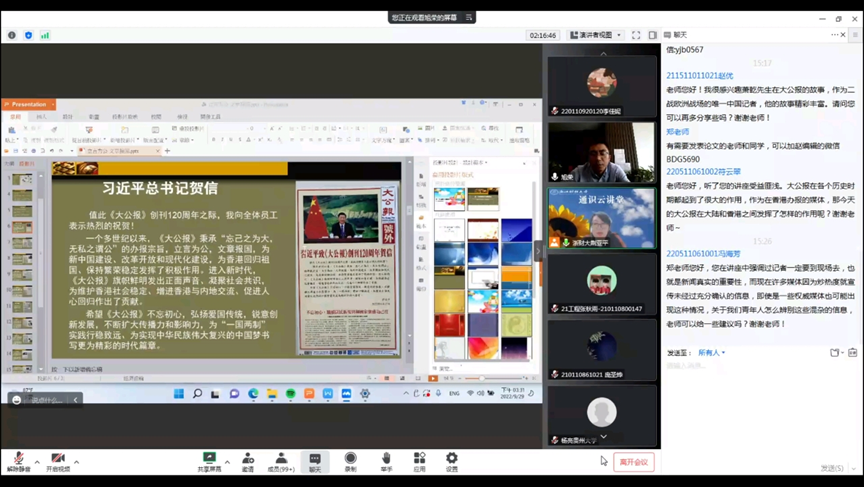
Task: Click the fullscreen icon in the top bar
Action: click(636, 35)
